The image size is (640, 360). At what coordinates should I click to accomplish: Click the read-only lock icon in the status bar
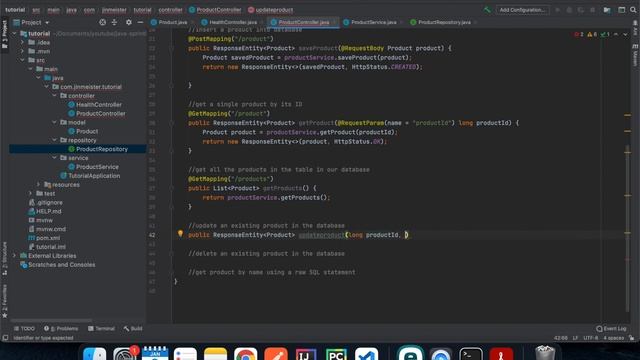(631, 338)
